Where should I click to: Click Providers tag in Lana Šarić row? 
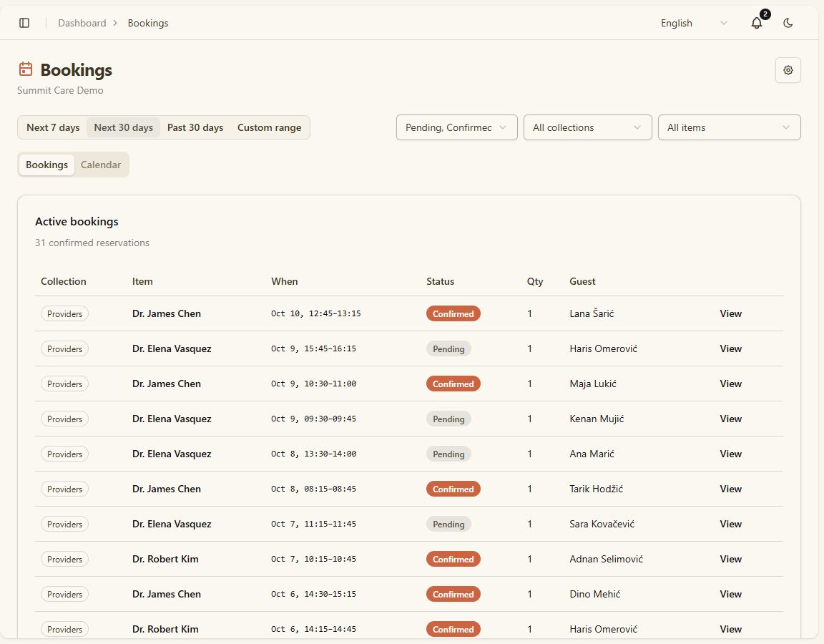click(64, 314)
